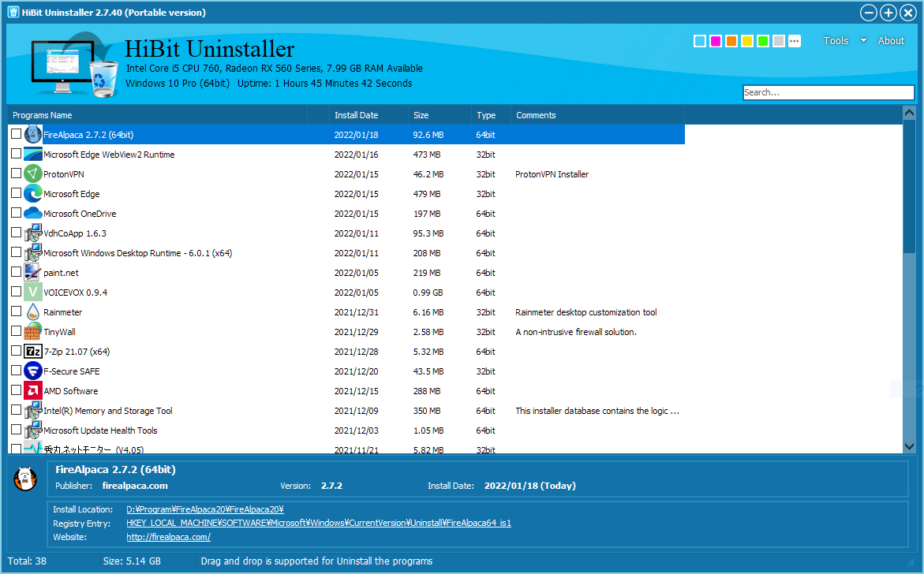The height and width of the screenshot is (574, 924).
Task: Open the FireAlpaca install location link
Action: pos(204,509)
